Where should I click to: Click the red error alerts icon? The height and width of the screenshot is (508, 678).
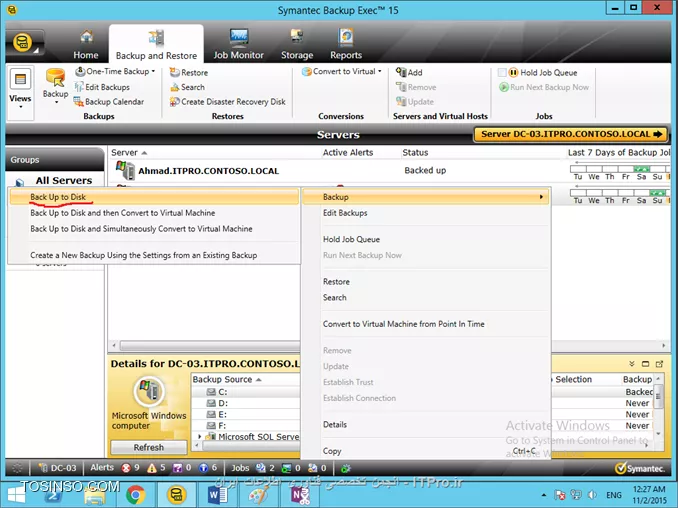click(x=126, y=468)
